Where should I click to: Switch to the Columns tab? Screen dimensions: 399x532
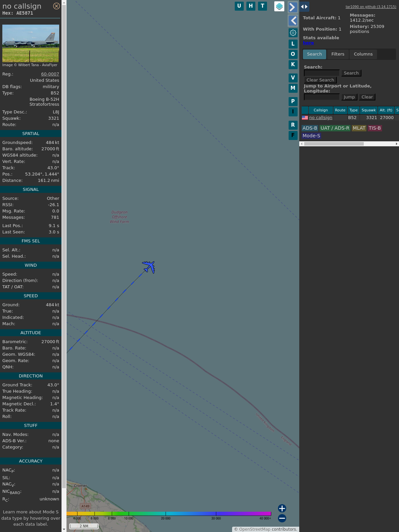click(x=363, y=54)
